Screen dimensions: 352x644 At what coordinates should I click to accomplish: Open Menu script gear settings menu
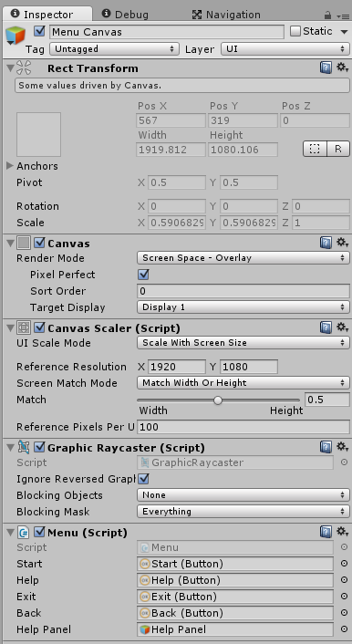point(342,532)
